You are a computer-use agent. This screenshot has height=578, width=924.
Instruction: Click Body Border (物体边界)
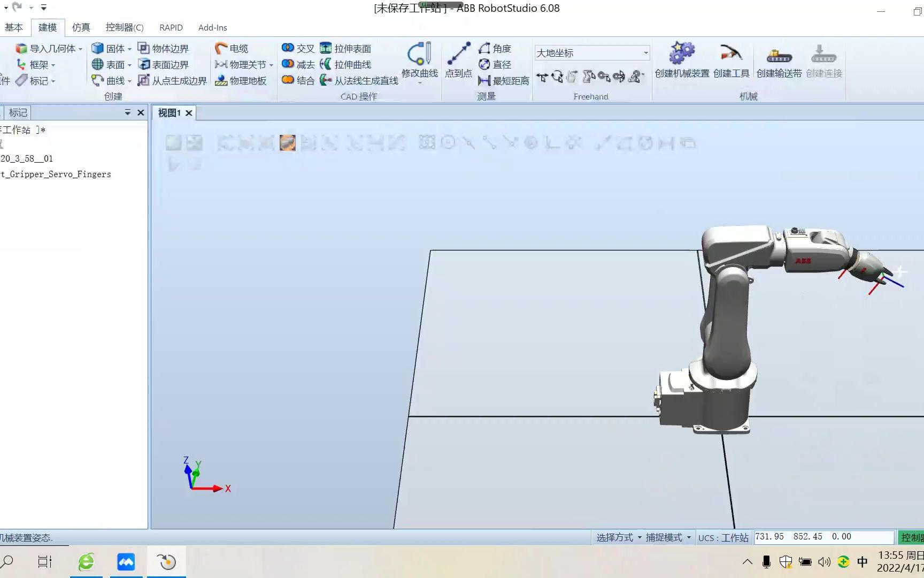[x=164, y=49]
